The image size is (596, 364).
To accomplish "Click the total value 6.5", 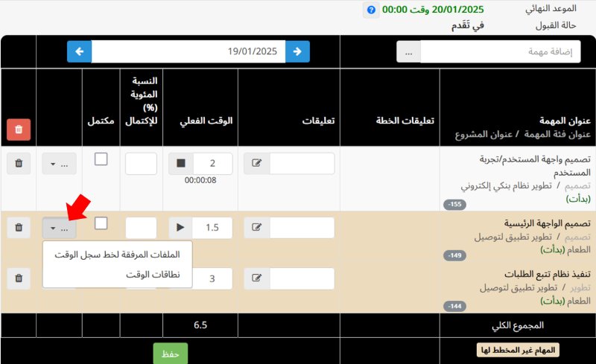I will click(x=200, y=325).
